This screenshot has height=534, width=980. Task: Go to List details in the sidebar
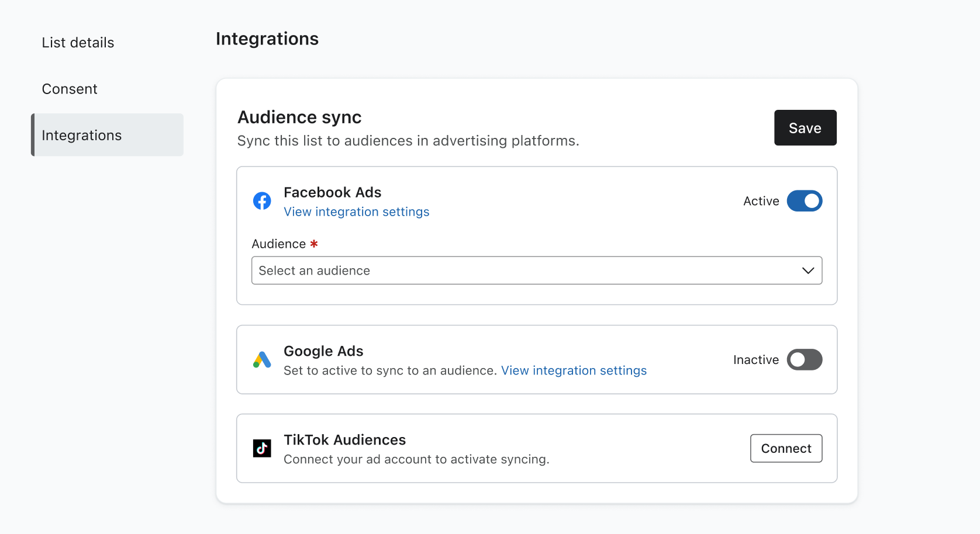(x=78, y=43)
